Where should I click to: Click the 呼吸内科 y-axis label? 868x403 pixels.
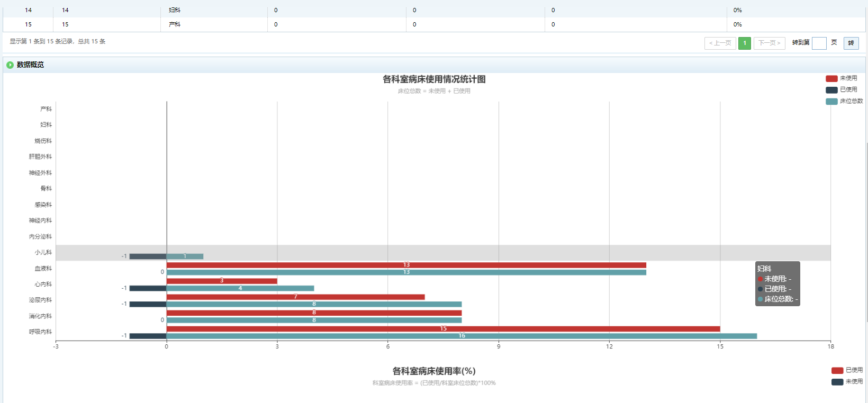tap(40, 332)
